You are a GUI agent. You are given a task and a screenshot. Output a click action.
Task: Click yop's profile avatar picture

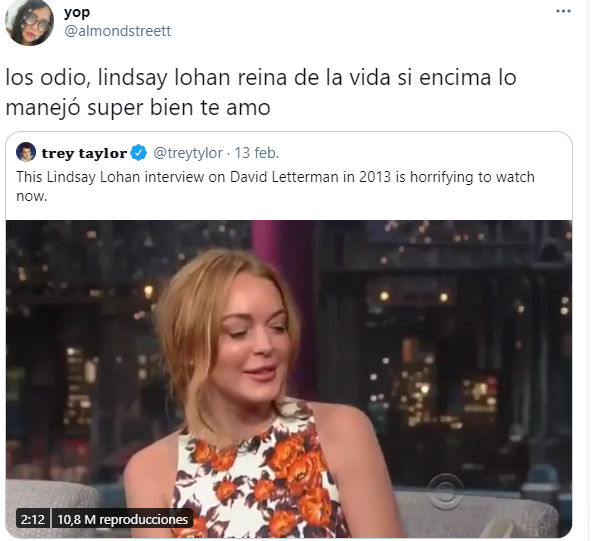click(x=29, y=22)
